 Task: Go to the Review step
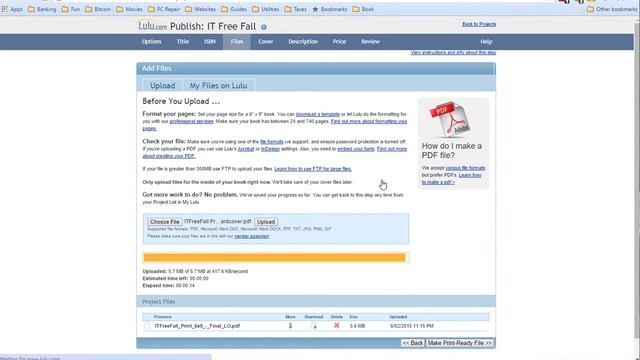click(370, 42)
